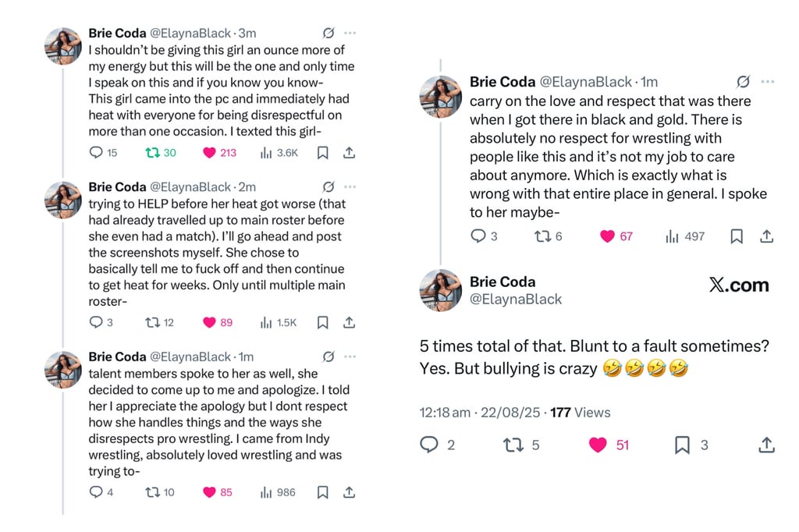
Task: Open more options on the 3m tweet
Action: pos(350,33)
